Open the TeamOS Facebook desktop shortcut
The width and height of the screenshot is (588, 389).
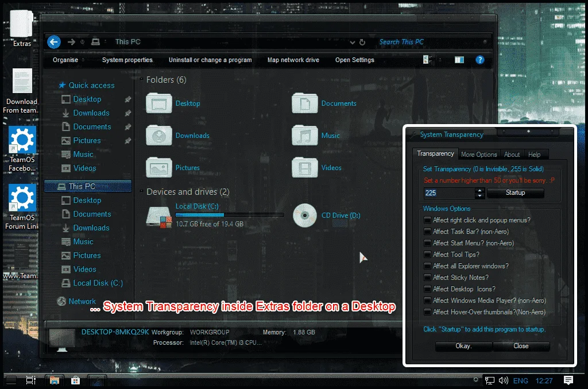(22, 149)
